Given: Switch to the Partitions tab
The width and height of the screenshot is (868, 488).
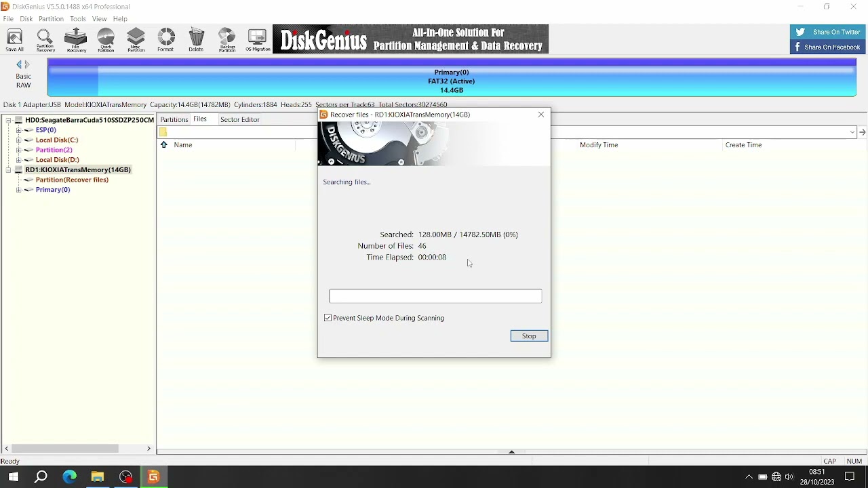Looking at the screenshot, I should [x=174, y=119].
